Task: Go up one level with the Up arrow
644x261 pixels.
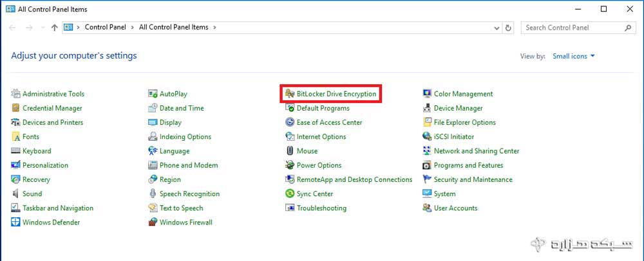Action: (x=54, y=28)
